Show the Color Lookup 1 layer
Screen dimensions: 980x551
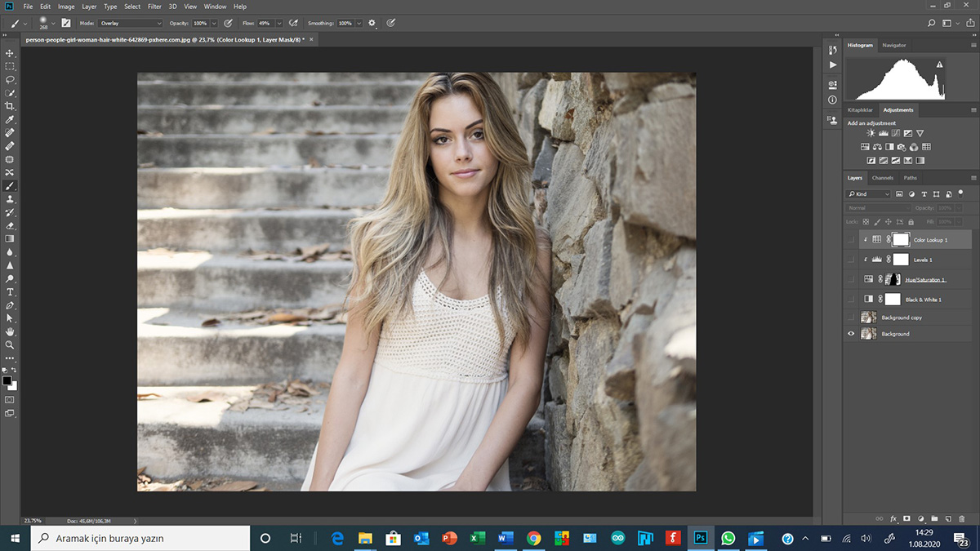click(851, 240)
